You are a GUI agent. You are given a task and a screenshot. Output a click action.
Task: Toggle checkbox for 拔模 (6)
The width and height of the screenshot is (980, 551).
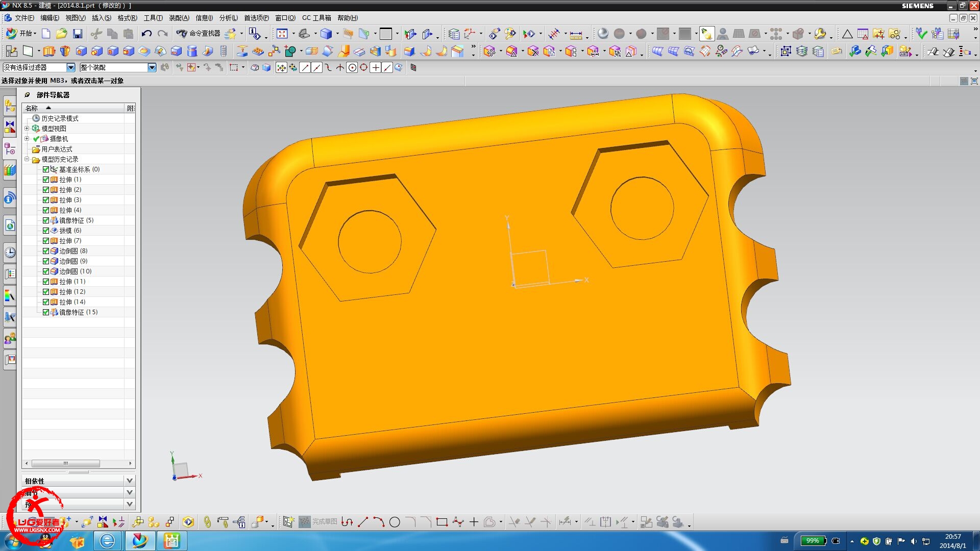[46, 231]
